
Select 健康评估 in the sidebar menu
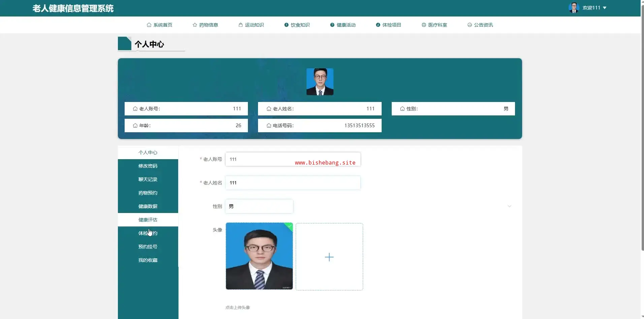[x=148, y=220]
